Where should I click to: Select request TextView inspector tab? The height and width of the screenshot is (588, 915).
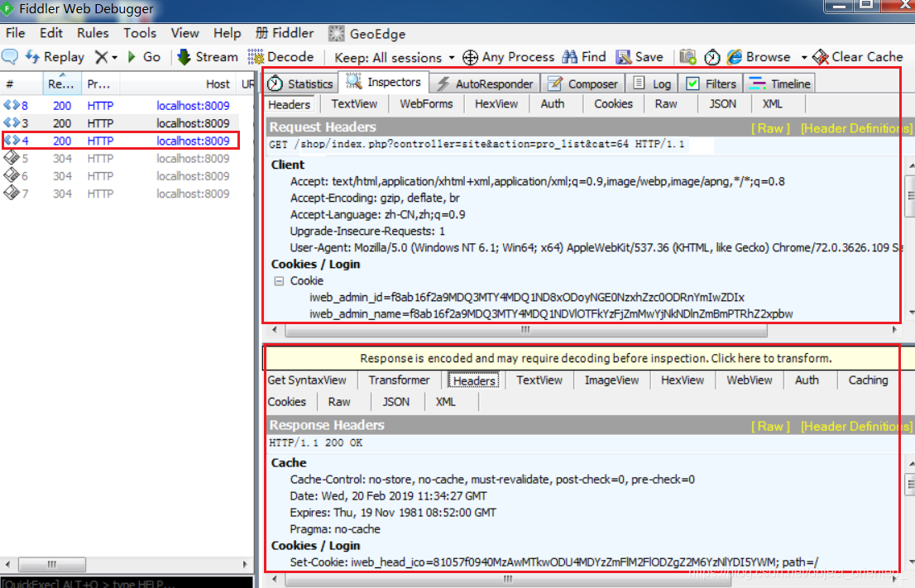354,104
